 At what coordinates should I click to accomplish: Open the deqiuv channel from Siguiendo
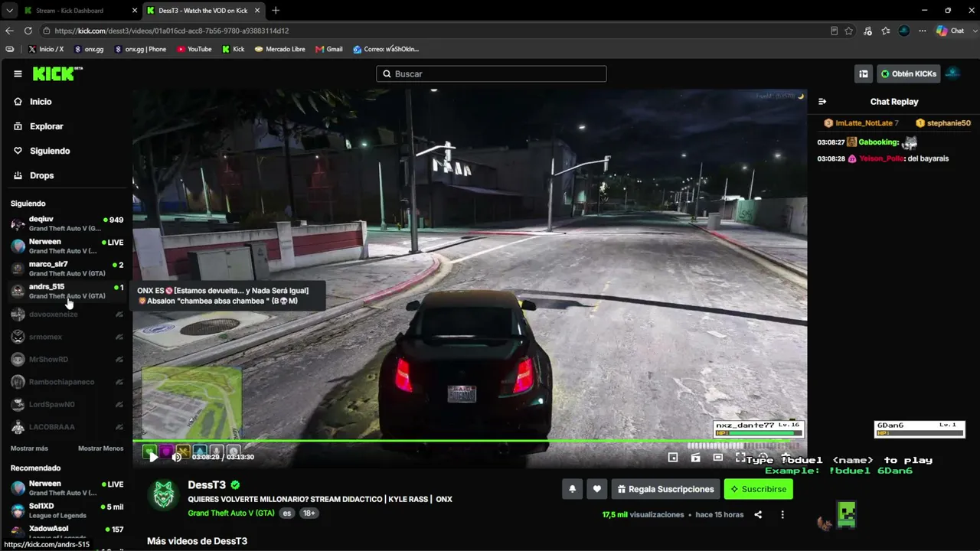(67, 223)
